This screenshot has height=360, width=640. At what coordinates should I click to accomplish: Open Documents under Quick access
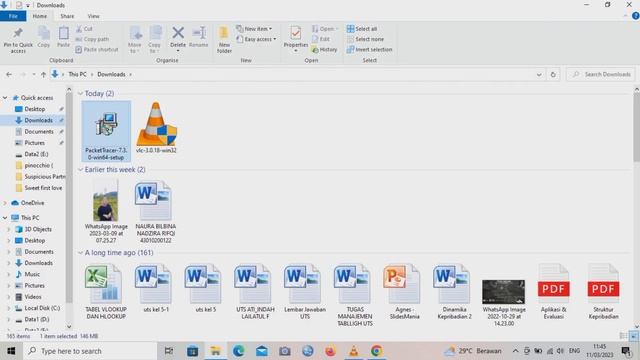[39, 131]
